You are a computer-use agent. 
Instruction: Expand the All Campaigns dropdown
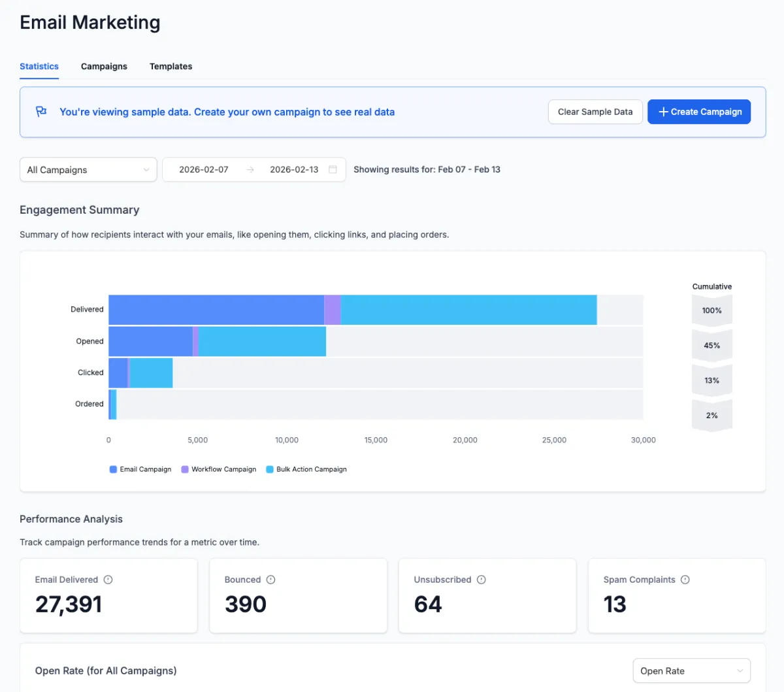88,170
